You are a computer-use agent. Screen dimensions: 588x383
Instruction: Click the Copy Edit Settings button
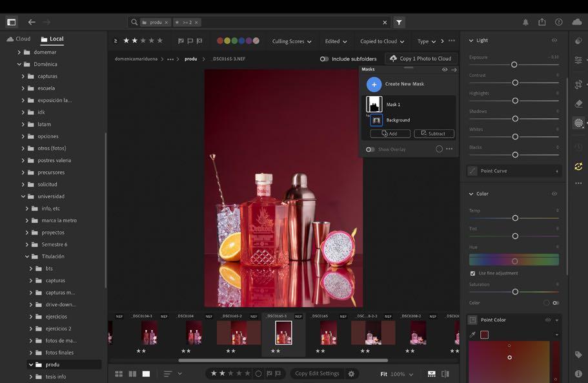[x=316, y=373]
